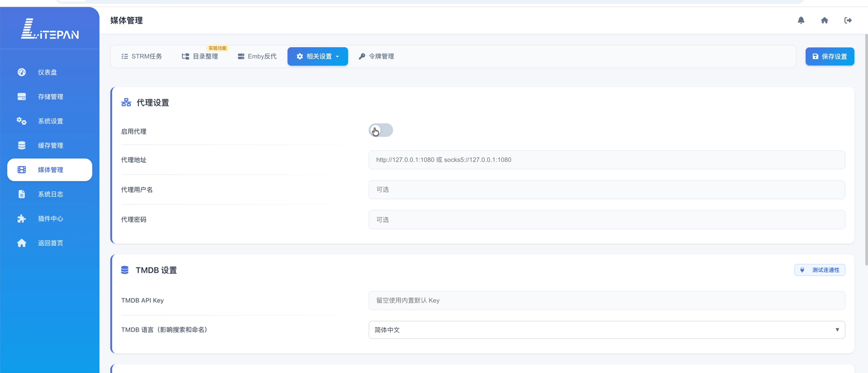
Task: Focus the 代理密码 input field
Action: pos(607,220)
